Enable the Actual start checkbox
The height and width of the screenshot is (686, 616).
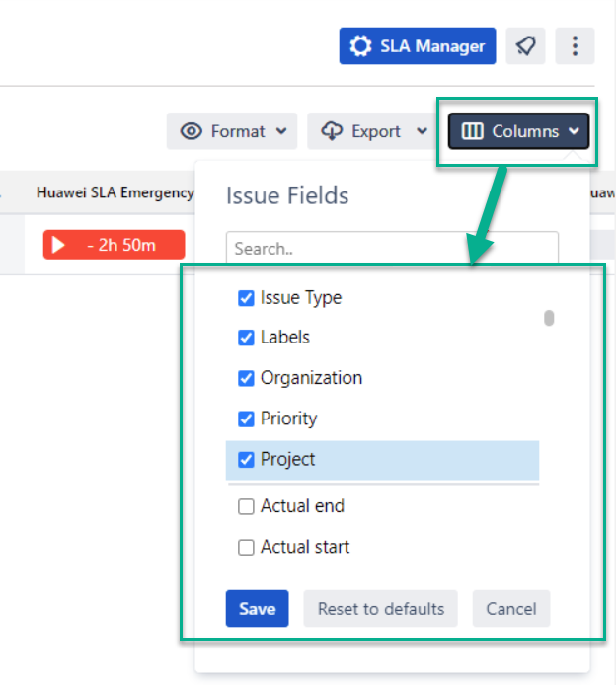tap(247, 548)
